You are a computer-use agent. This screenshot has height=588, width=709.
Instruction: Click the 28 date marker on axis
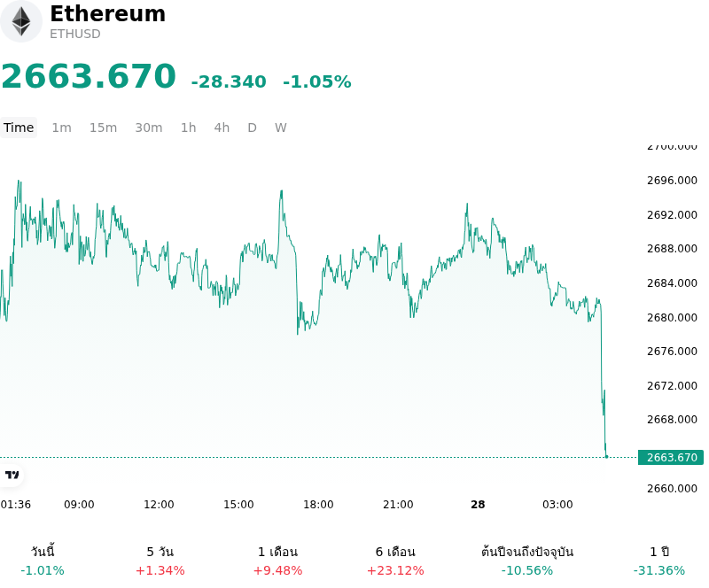pos(478,505)
